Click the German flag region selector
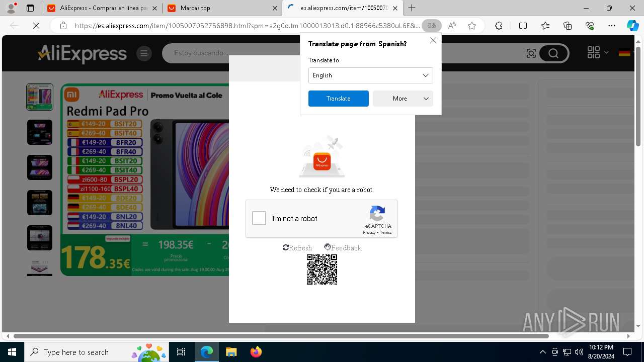The image size is (644, 362). [624, 52]
